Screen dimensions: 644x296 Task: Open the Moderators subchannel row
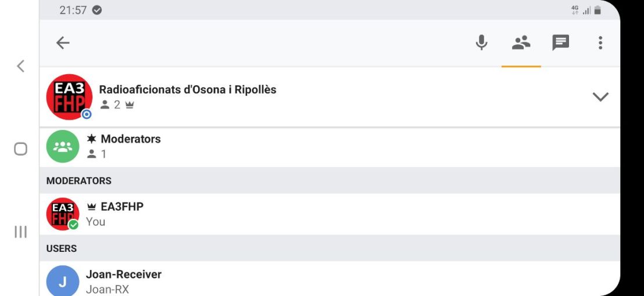(x=291, y=146)
